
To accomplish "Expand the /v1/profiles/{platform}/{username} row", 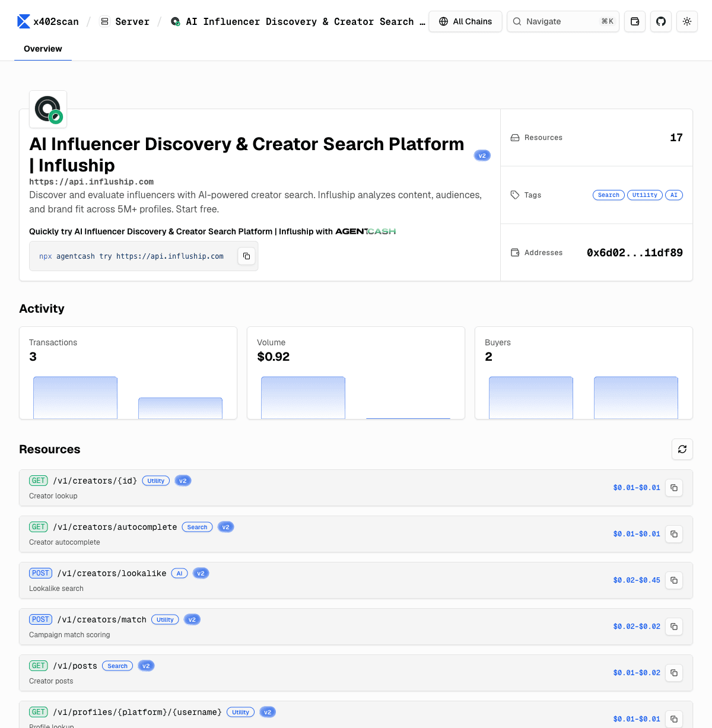I will tap(356, 714).
